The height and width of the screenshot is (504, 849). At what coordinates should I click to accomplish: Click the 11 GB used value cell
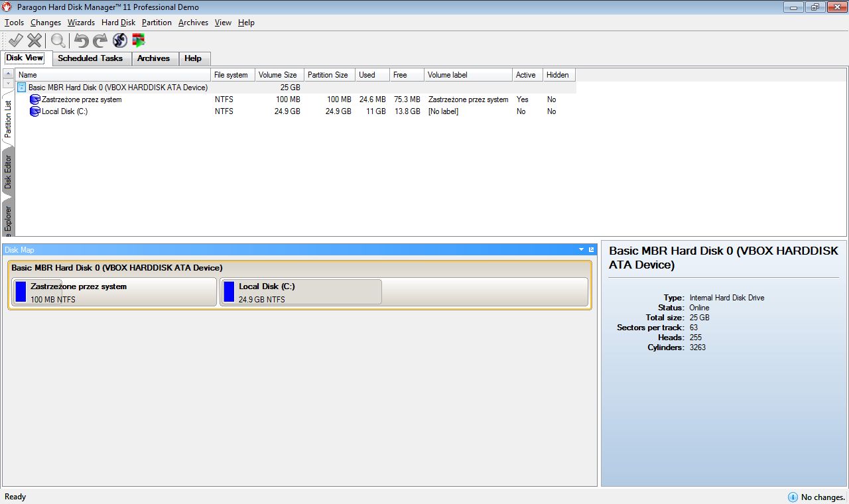375,111
